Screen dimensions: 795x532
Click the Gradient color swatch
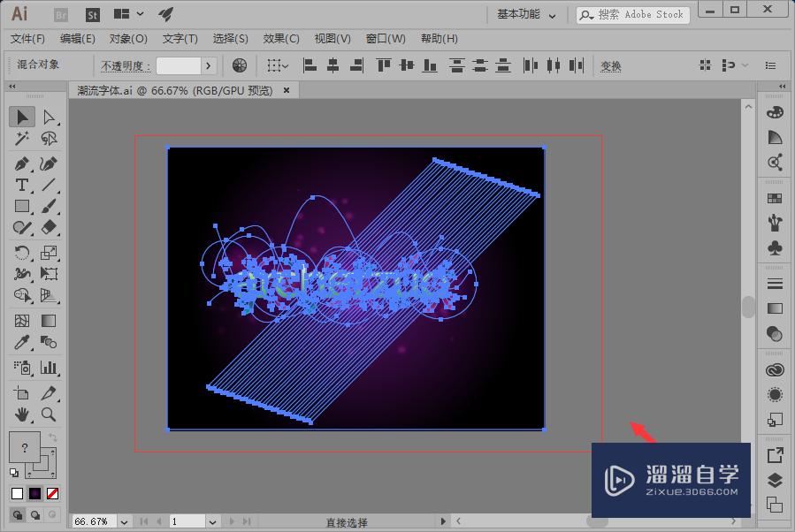[35, 493]
